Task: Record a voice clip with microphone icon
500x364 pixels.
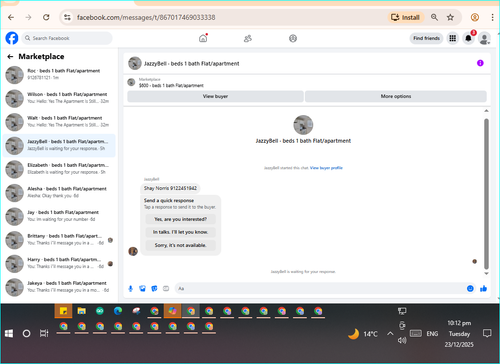Action: pos(131,289)
